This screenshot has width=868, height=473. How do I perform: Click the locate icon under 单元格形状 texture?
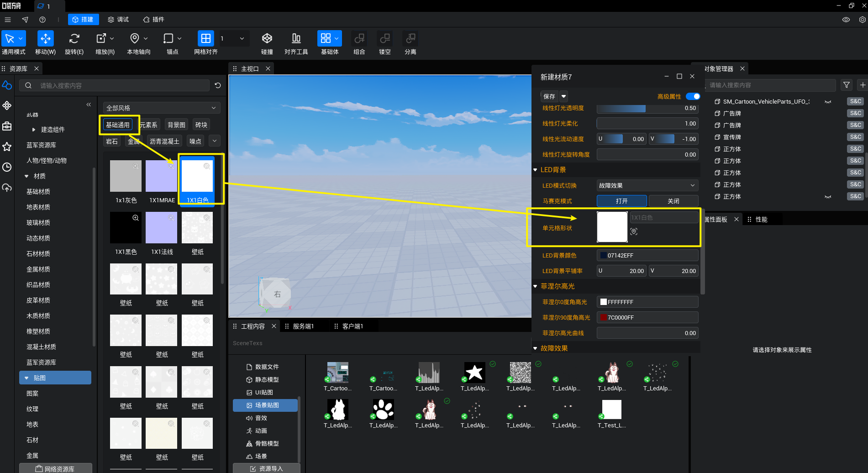pyautogui.click(x=634, y=231)
